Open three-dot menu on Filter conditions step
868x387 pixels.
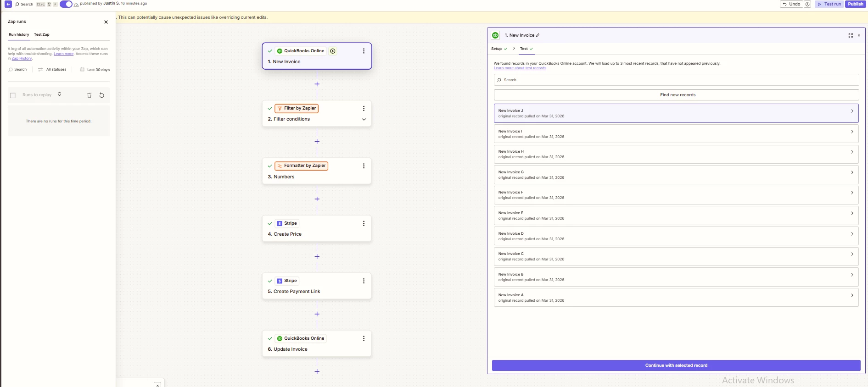click(364, 108)
